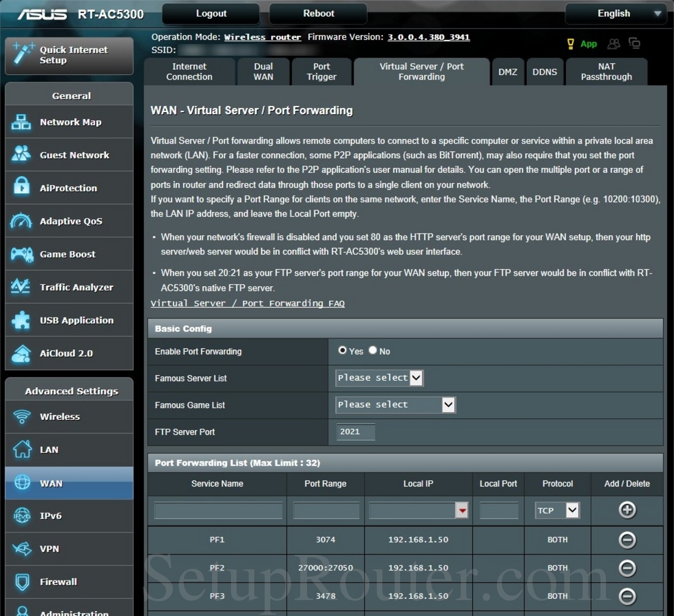Delete the PF2 forwarding rule
This screenshot has width=674, height=616.
(x=627, y=568)
